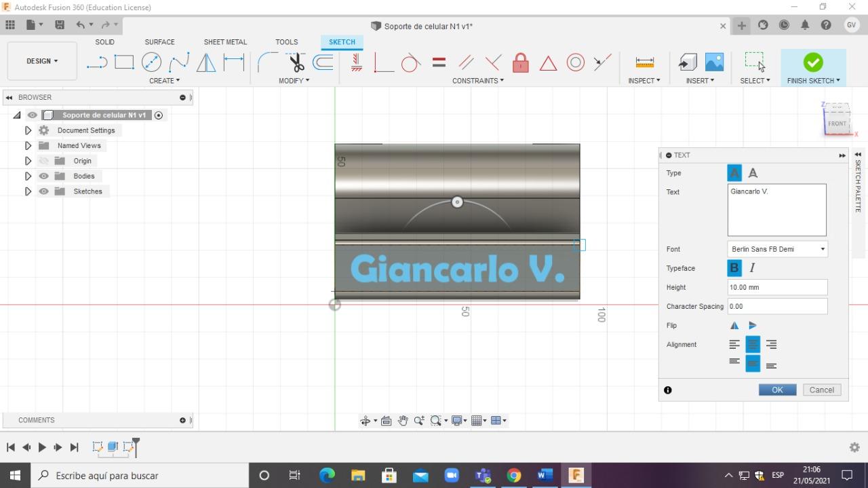
Task: Expand the Sketches node
Action: point(28,191)
